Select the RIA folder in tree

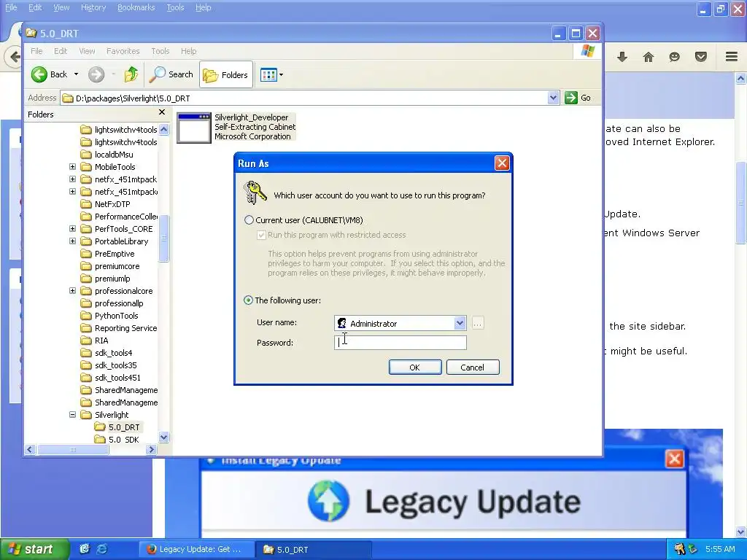[x=101, y=341]
